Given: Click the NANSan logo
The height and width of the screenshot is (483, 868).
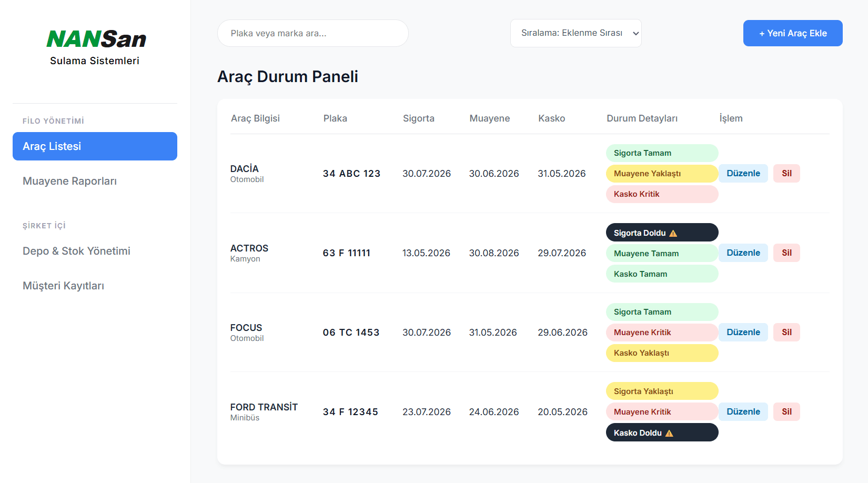Looking at the screenshot, I should click(96, 39).
